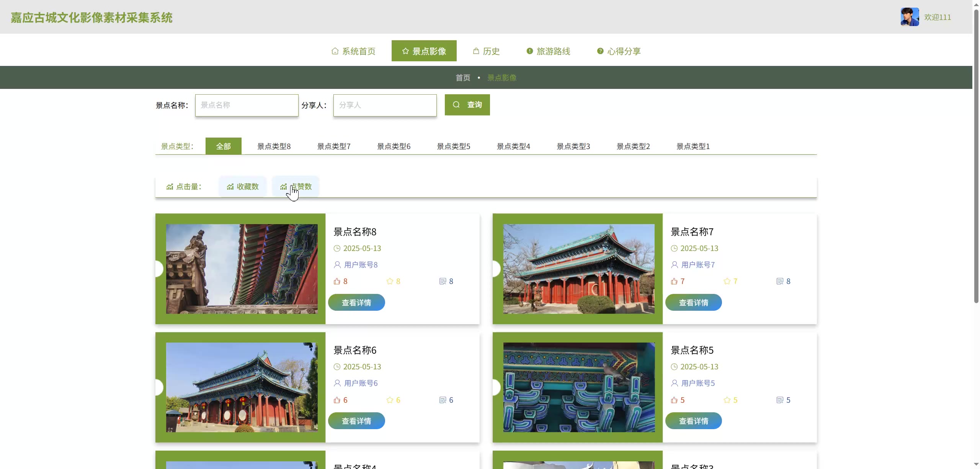Viewport: 980px width, 469px height.
Task: Sort by 收藏数
Action: [243, 187]
